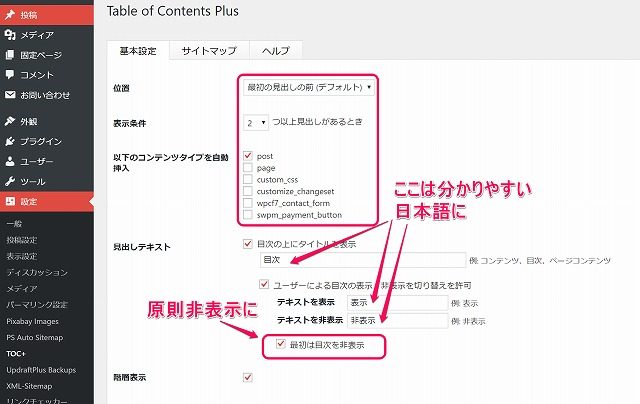Click the wrench icon beside ツール
Image resolution: width=640 pixels, height=404 pixels.
coord(10,181)
